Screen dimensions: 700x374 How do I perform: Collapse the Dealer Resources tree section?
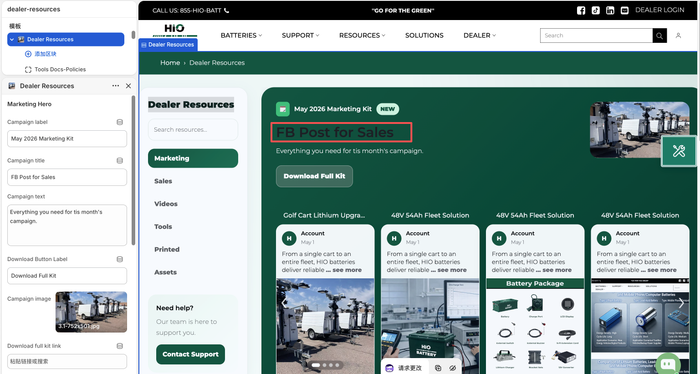click(12, 39)
